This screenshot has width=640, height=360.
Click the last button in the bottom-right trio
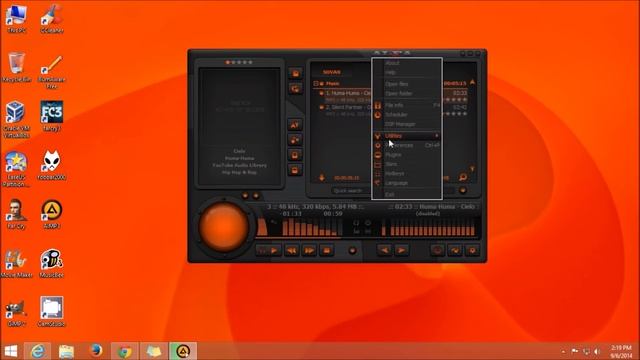(472, 250)
